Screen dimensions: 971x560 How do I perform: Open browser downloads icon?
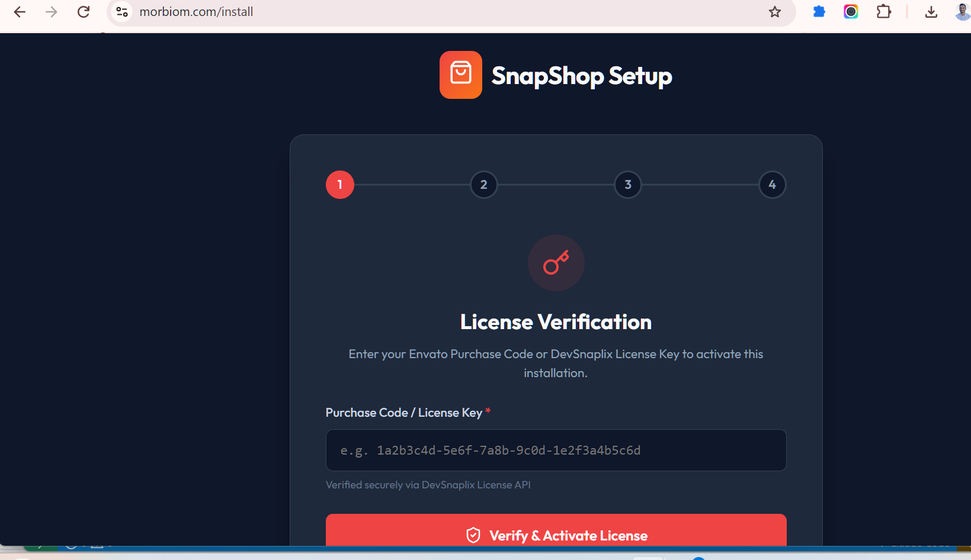(931, 12)
